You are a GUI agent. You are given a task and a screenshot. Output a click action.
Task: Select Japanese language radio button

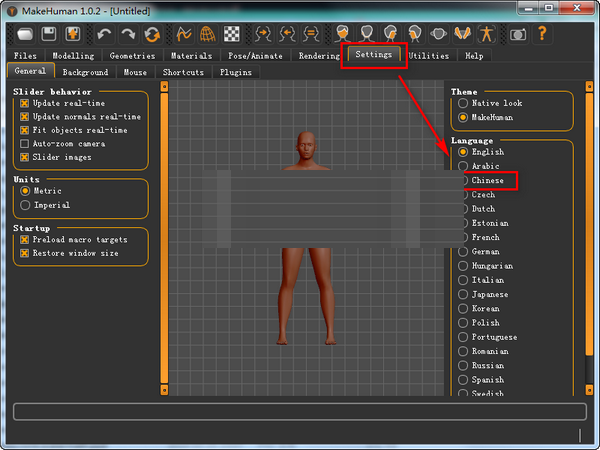pos(463,294)
